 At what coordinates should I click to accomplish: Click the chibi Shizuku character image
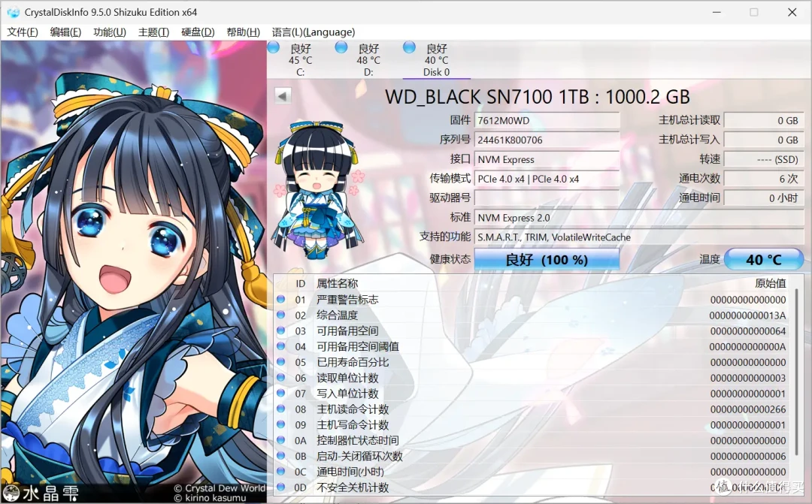320,189
